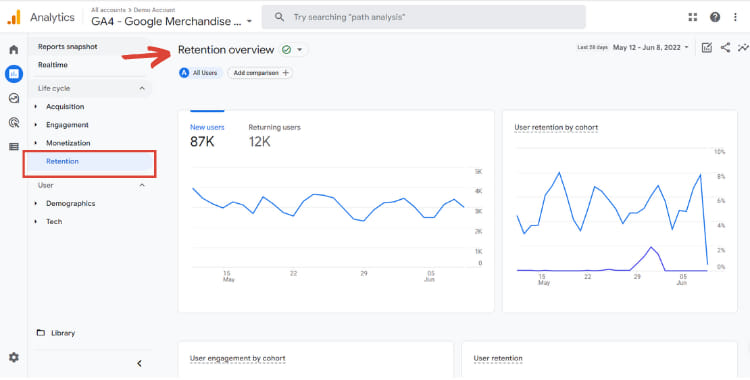Click the plus icon on Add comparison
The image size is (750, 380).
286,73
